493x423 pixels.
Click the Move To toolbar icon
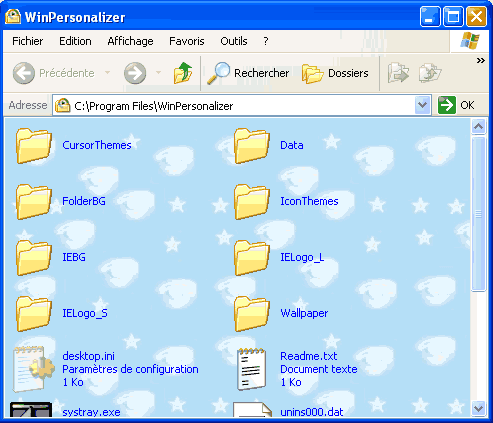pos(398,73)
